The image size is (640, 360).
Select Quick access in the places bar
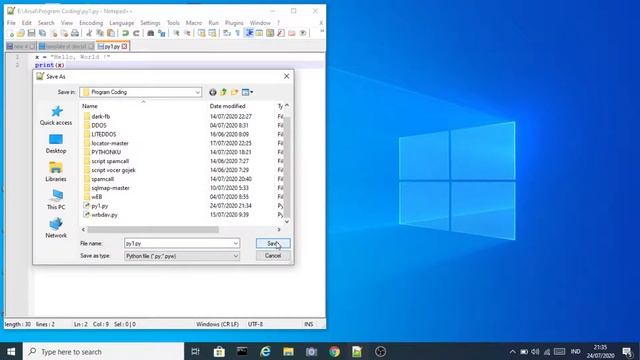pos(56,116)
